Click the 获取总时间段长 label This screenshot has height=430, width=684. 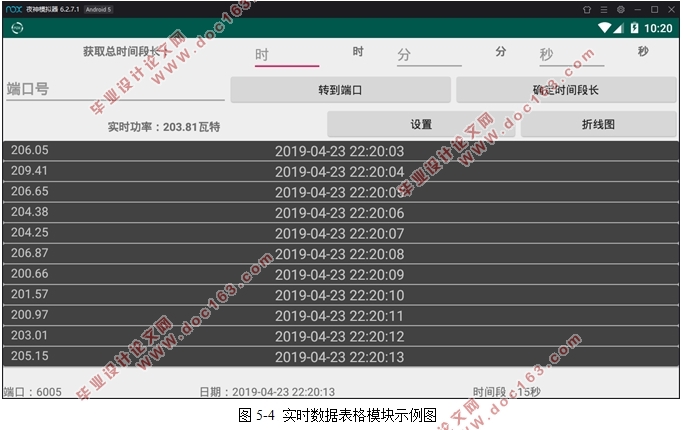click(x=124, y=51)
